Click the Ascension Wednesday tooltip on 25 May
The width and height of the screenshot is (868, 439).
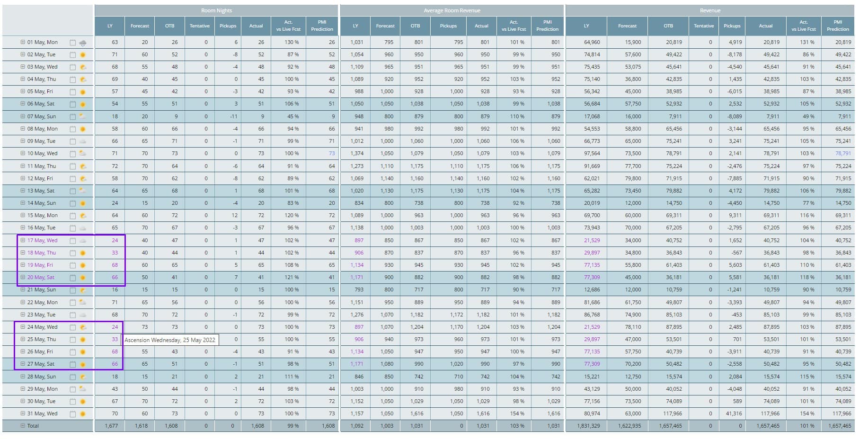click(x=170, y=340)
